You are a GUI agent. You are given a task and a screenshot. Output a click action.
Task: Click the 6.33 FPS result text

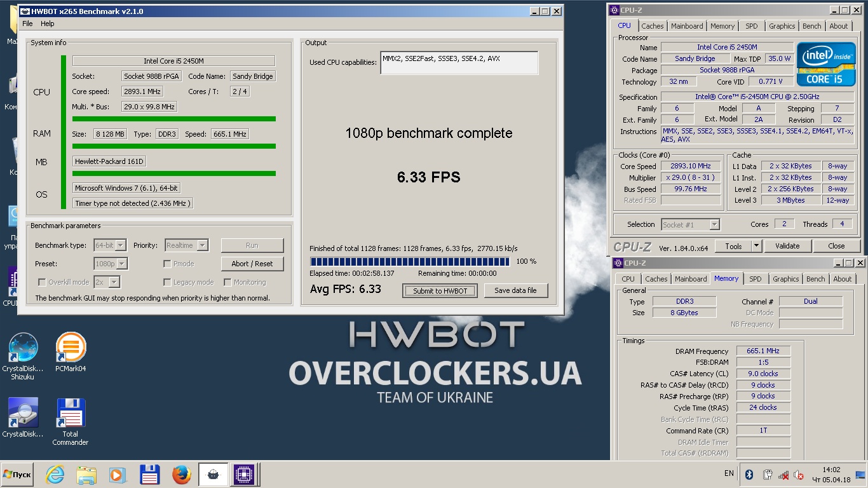click(x=429, y=177)
